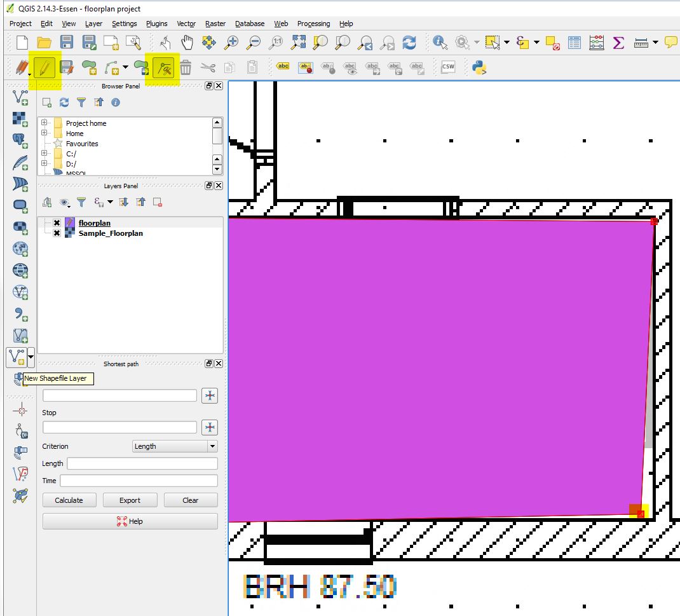Open the attribute table icon
This screenshot has height=616, width=680.
click(x=574, y=42)
